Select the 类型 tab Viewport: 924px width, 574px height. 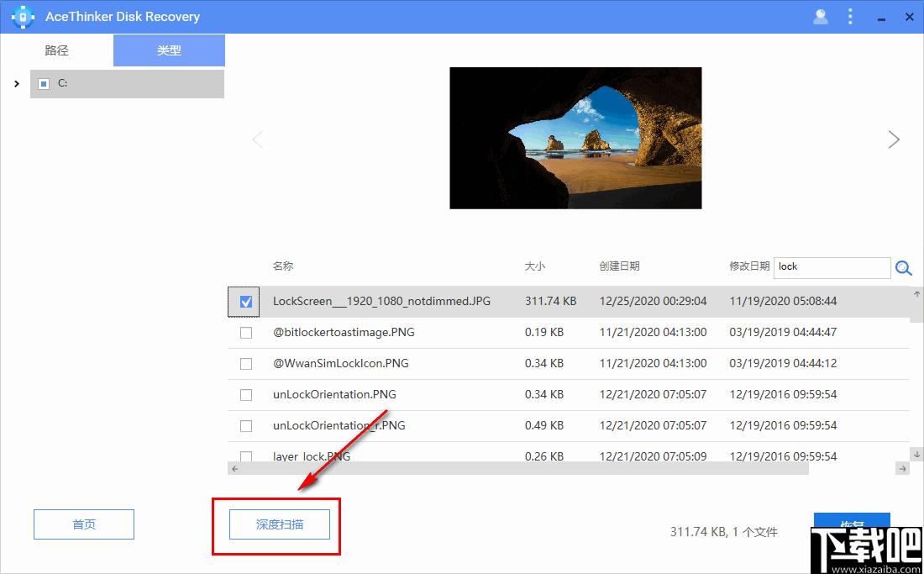pos(169,50)
